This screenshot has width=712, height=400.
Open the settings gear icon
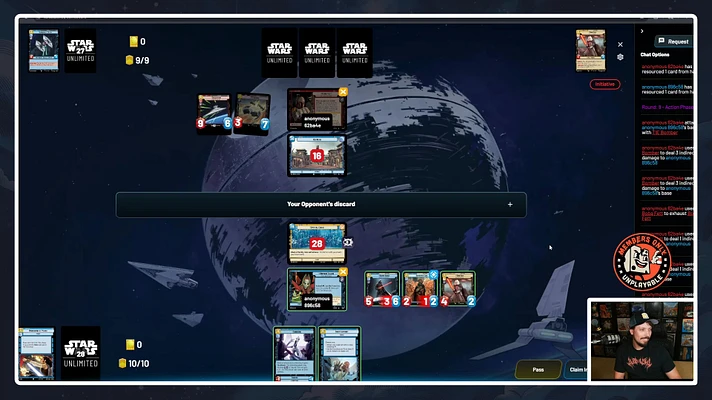(620, 57)
